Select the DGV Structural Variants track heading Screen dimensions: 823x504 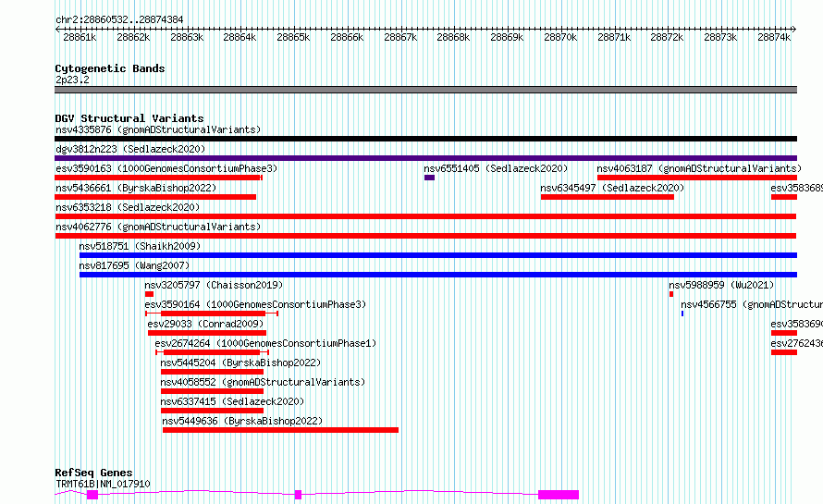pyautogui.click(x=129, y=118)
